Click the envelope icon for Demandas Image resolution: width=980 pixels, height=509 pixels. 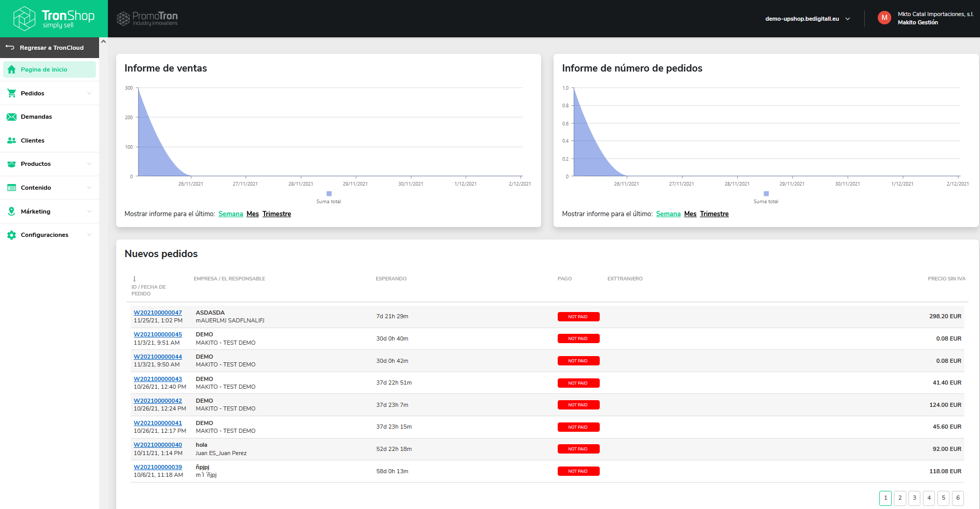[x=11, y=117]
